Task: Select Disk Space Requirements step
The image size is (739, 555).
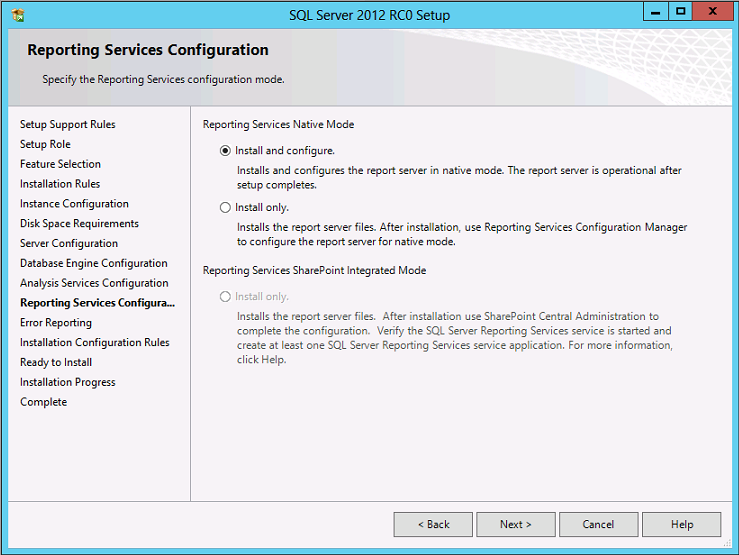Action: tap(79, 223)
